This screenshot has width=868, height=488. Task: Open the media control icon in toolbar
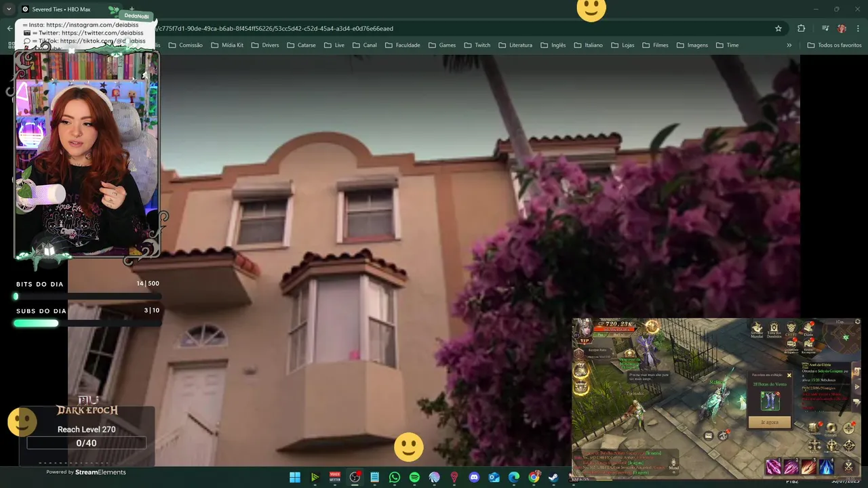click(x=825, y=28)
